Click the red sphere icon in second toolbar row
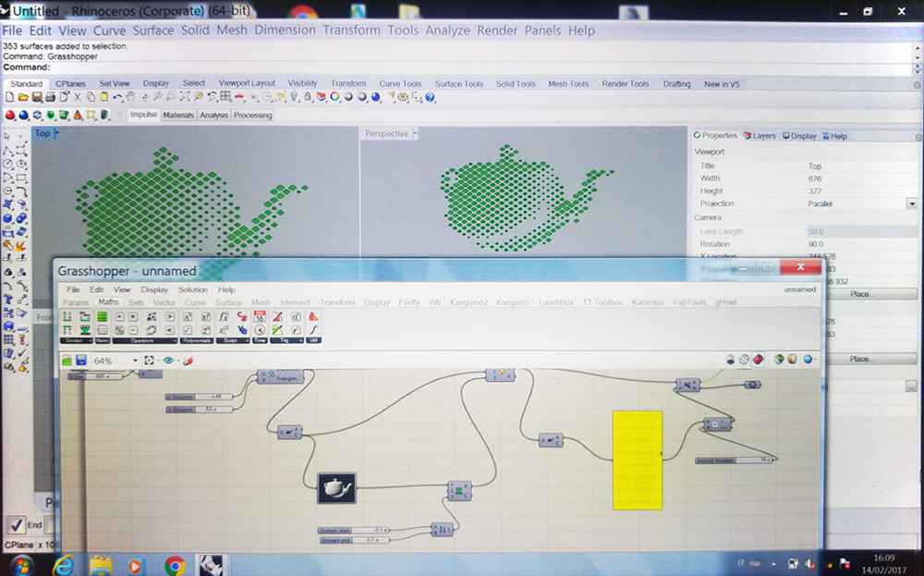The height and width of the screenshot is (576, 924). coord(10,115)
